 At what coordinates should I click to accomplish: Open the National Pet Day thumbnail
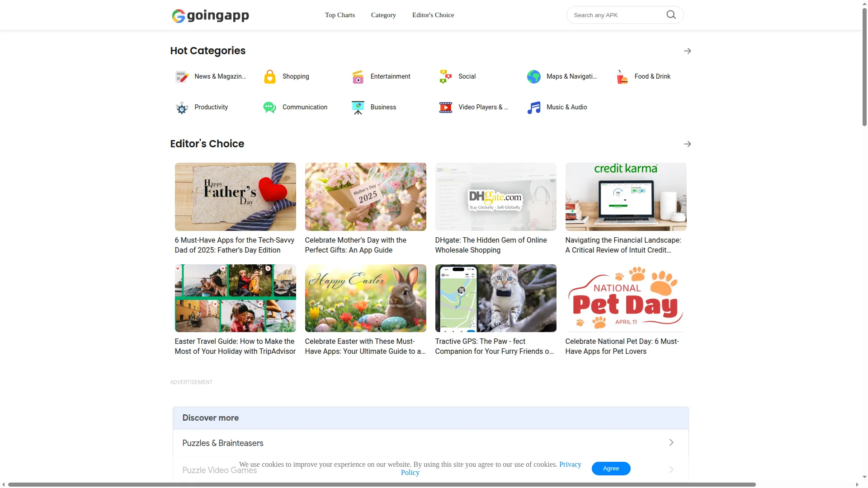(626, 298)
